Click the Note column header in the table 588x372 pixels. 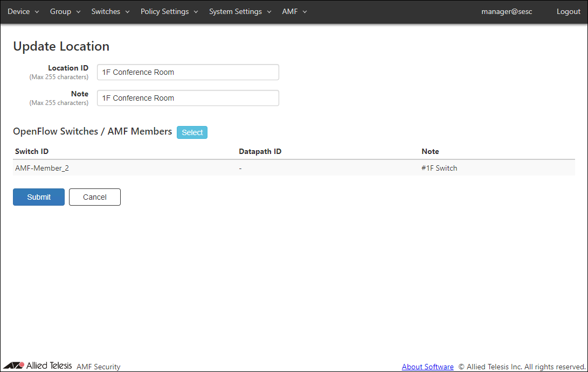click(x=430, y=151)
